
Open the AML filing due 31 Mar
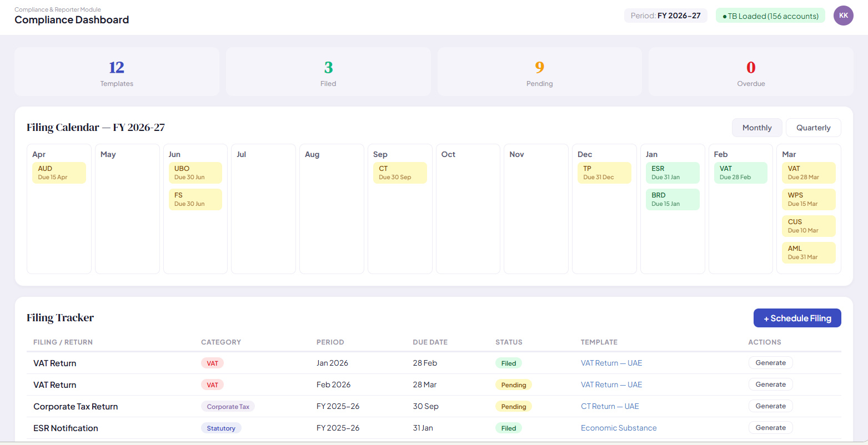[809, 252]
